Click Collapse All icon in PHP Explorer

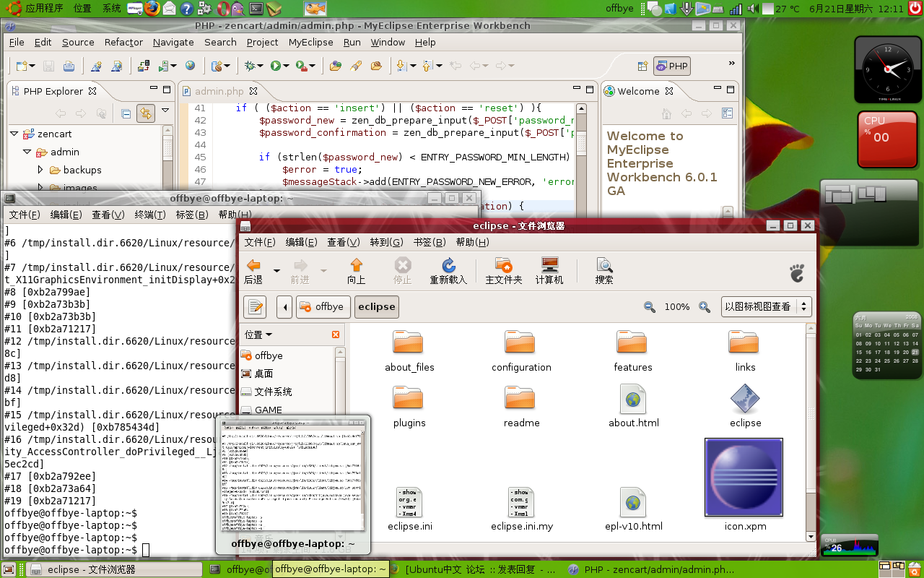point(126,113)
